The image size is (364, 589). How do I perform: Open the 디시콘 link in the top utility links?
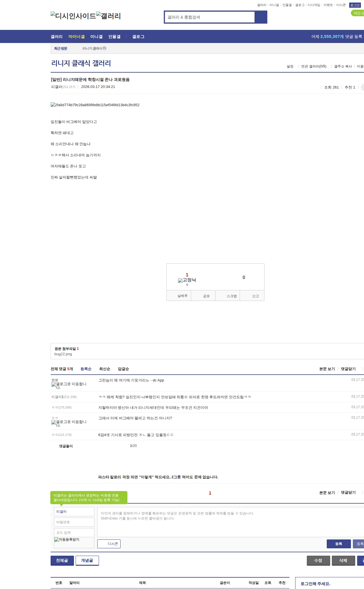pos(341,5)
